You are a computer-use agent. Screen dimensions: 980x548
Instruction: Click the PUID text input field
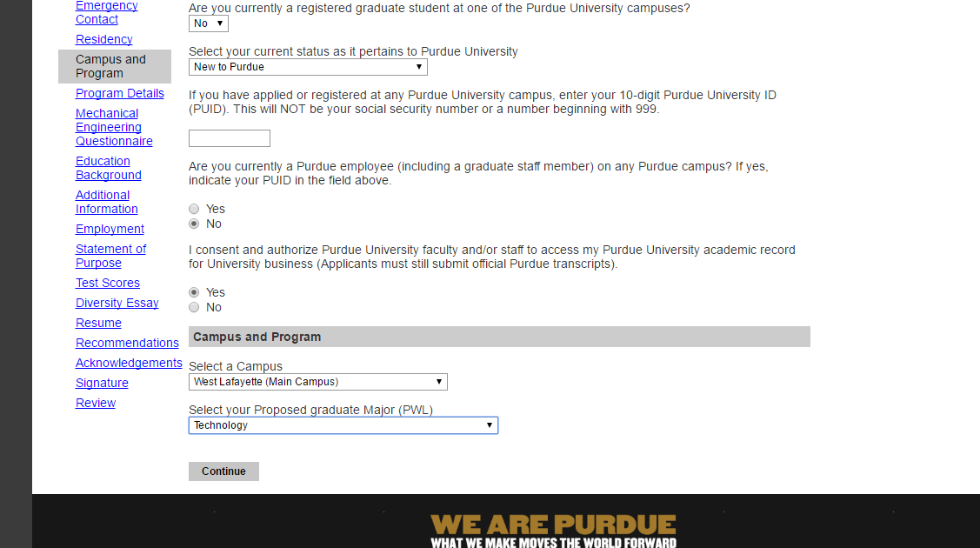(230, 138)
